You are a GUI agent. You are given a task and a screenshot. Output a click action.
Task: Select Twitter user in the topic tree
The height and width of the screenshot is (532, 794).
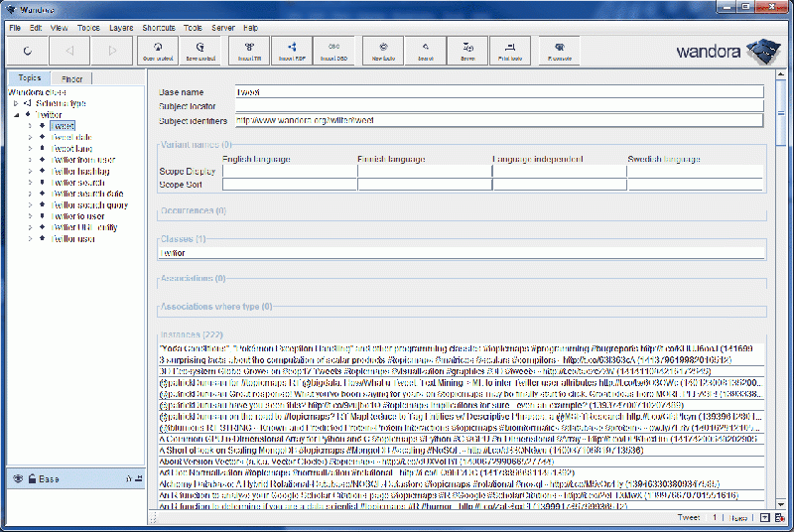72,239
